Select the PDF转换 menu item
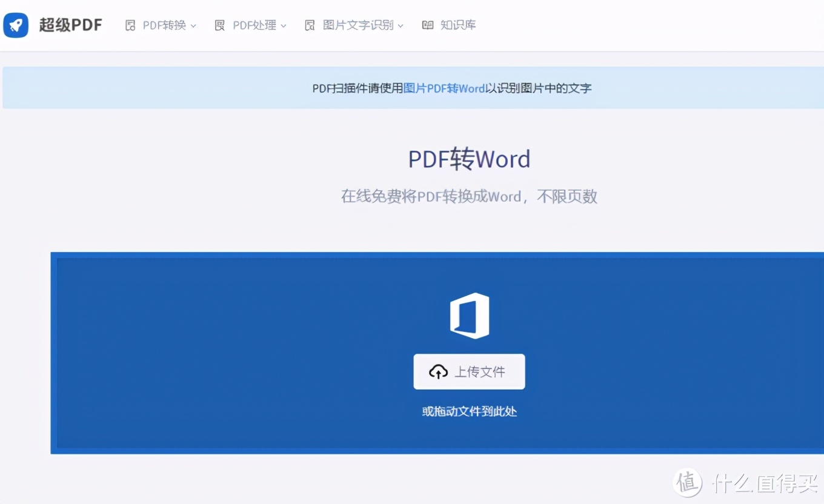Viewport: 824px width, 504px height. (162, 25)
